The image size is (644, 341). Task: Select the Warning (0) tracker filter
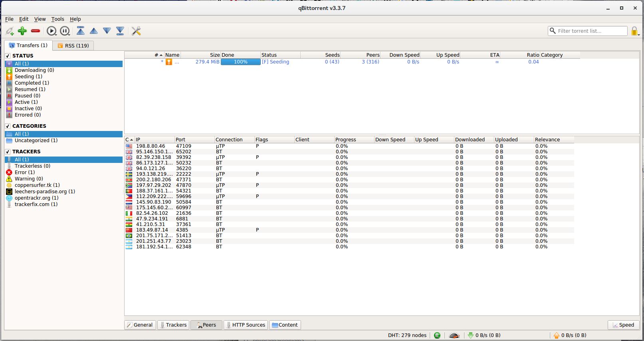click(64, 179)
